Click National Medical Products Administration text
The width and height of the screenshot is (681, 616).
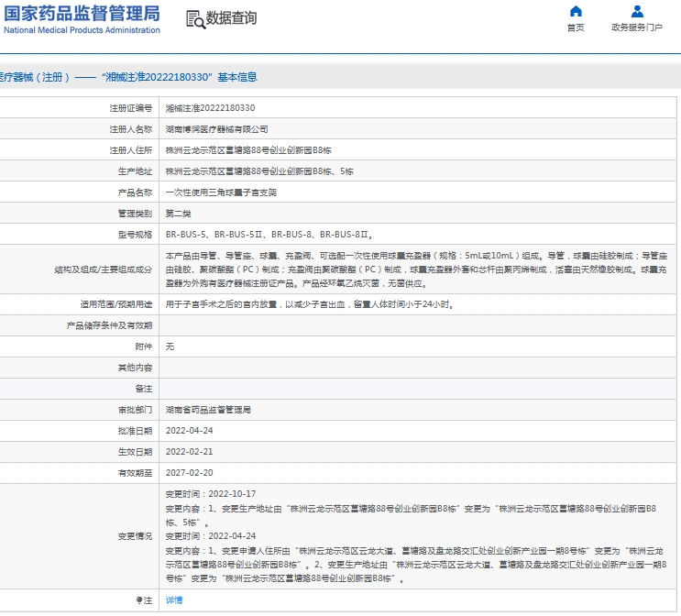82,30
